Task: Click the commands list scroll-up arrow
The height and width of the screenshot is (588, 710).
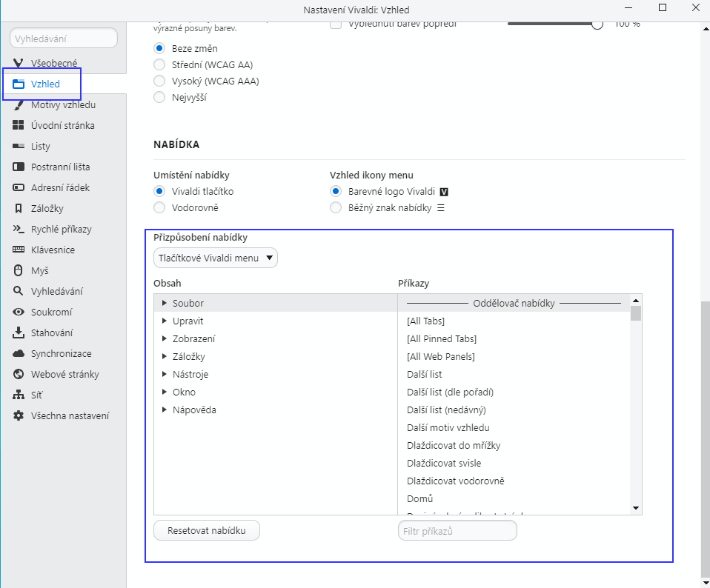Action: pyautogui.click(x=636, y=301)
